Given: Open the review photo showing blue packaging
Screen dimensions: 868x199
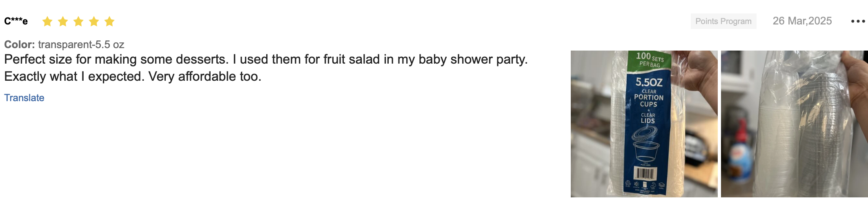Looking at the screenshot, I should click(x=644, y=124).
